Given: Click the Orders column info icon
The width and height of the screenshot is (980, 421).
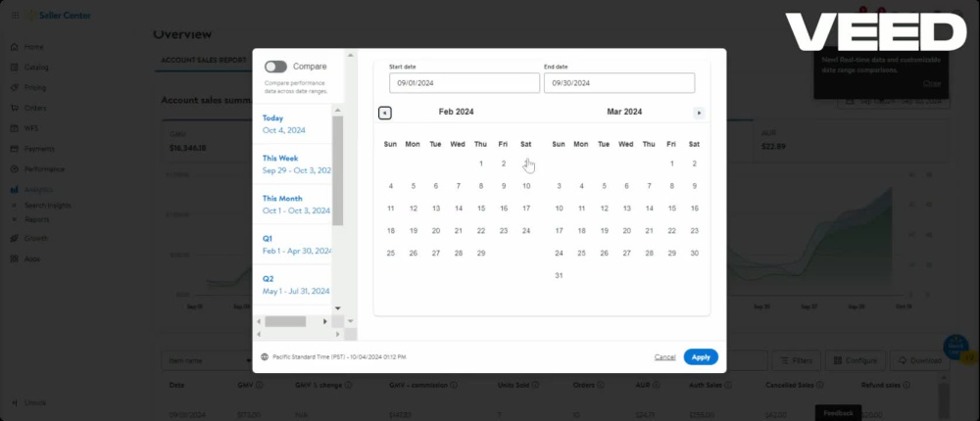Looking at the screenshot, I should [601, 386].
